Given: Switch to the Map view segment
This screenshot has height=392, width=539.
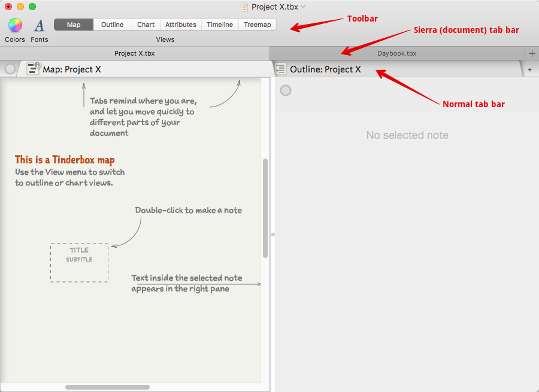Looking at the screenshot, I should 74,25.
